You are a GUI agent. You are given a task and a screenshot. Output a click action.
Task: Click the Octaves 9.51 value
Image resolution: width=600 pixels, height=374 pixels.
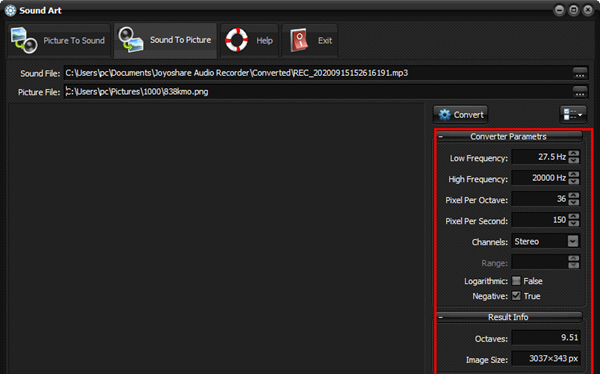(x=546, y=338)
